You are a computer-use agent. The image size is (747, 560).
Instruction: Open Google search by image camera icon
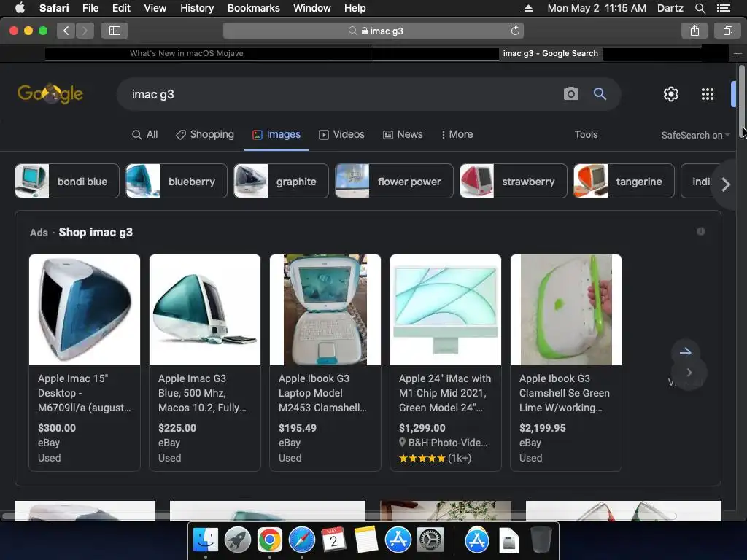pyautogui.click(x=570, y=94)
